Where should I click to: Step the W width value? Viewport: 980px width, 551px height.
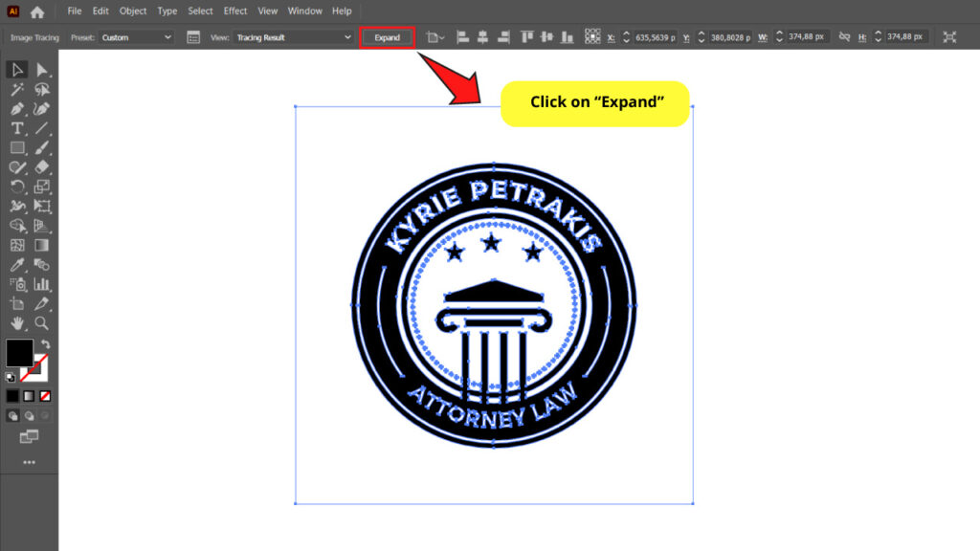[779, 37]
